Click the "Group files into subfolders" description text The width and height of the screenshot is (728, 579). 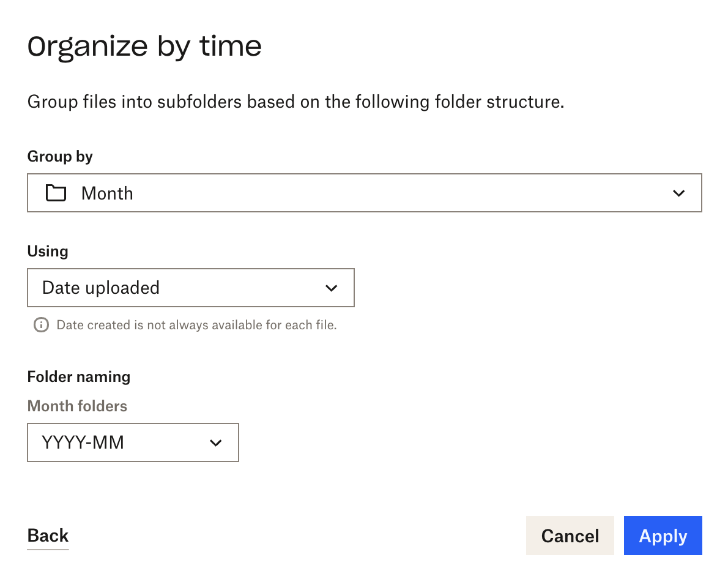(295, 102)
